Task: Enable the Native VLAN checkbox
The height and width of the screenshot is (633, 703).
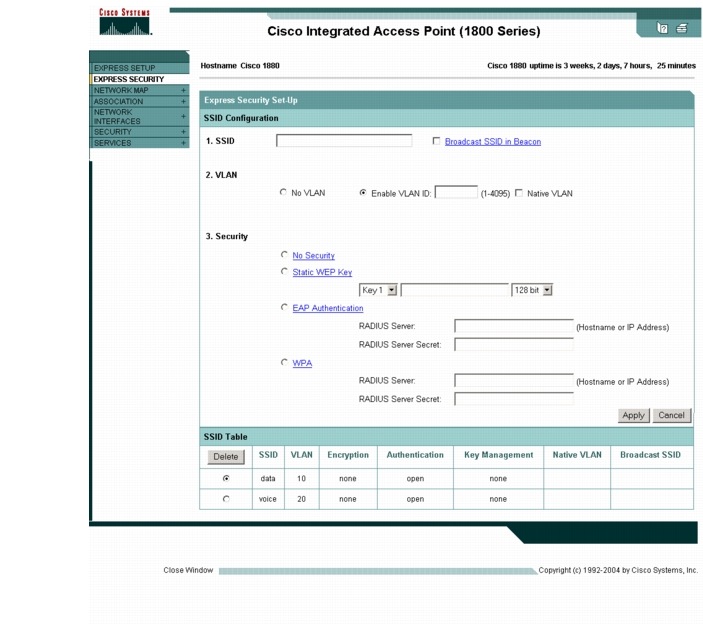Action: tap(519, 193)
